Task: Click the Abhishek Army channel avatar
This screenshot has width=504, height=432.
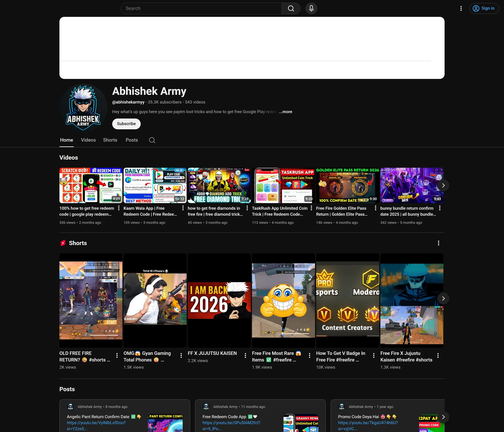Action: (83, 108)
